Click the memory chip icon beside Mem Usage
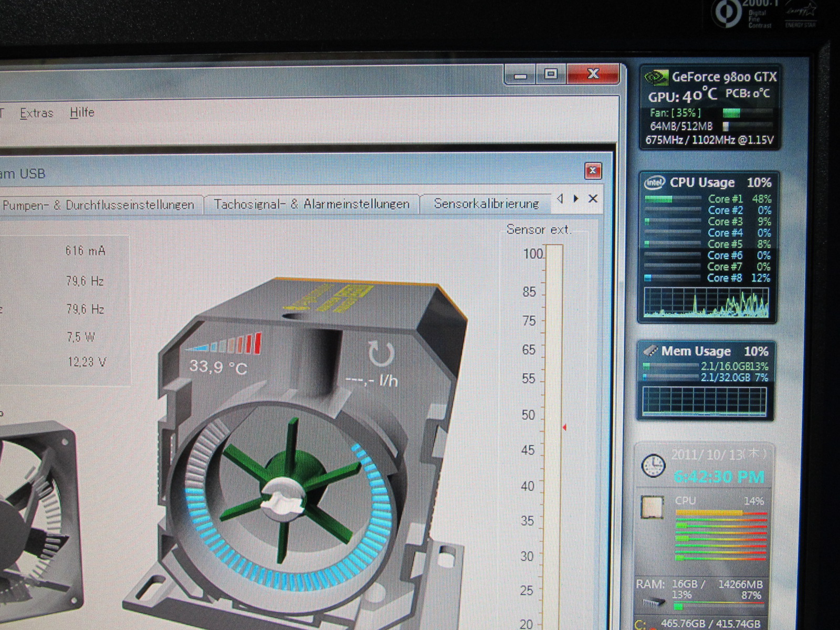 [650, 351]
